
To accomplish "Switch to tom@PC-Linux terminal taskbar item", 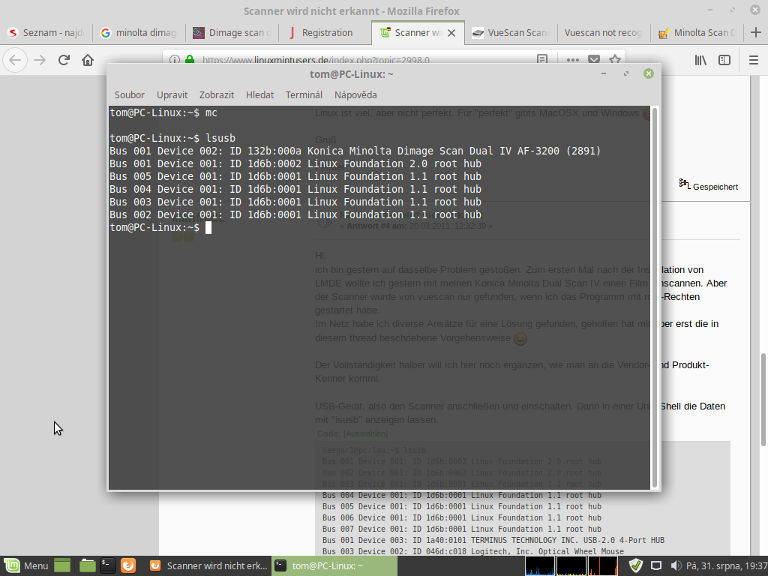I will [x=333, y=566].
